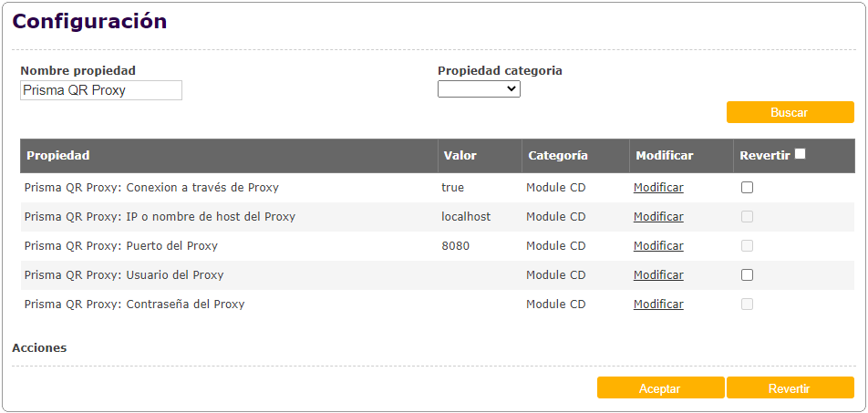The width and height of the screenshot is (868, 413).
Task: Check Revertir for Conexion a través de Proxy
Action: tap(748, 188)
